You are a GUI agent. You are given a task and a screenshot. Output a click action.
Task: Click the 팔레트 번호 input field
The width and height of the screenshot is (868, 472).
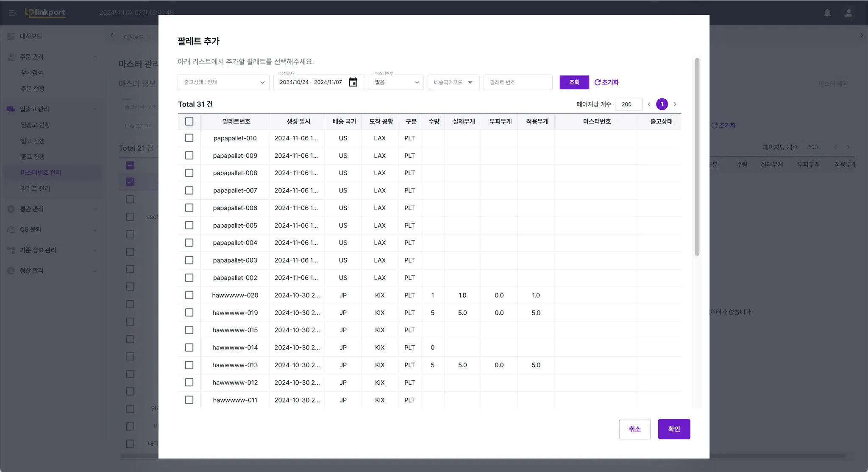coord(517,82)
